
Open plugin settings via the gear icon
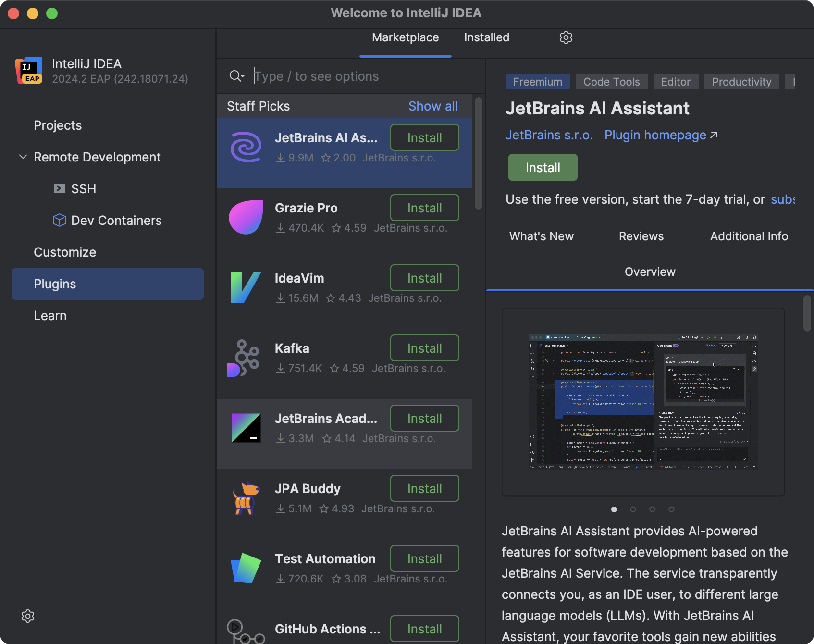pos(566,37)
